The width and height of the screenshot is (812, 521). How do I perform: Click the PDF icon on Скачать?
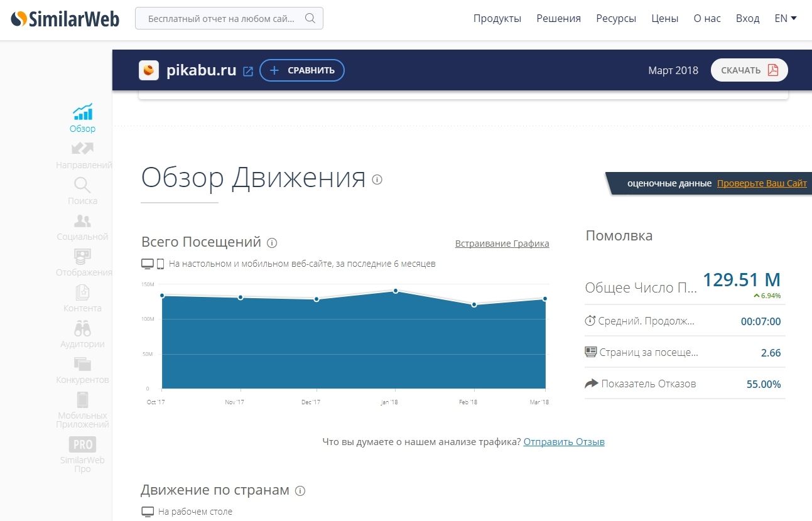point(773,70)
